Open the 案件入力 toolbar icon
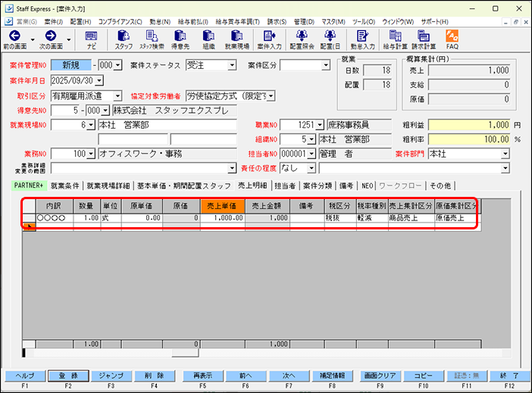The image size is (532, 393). click(269, 36)
